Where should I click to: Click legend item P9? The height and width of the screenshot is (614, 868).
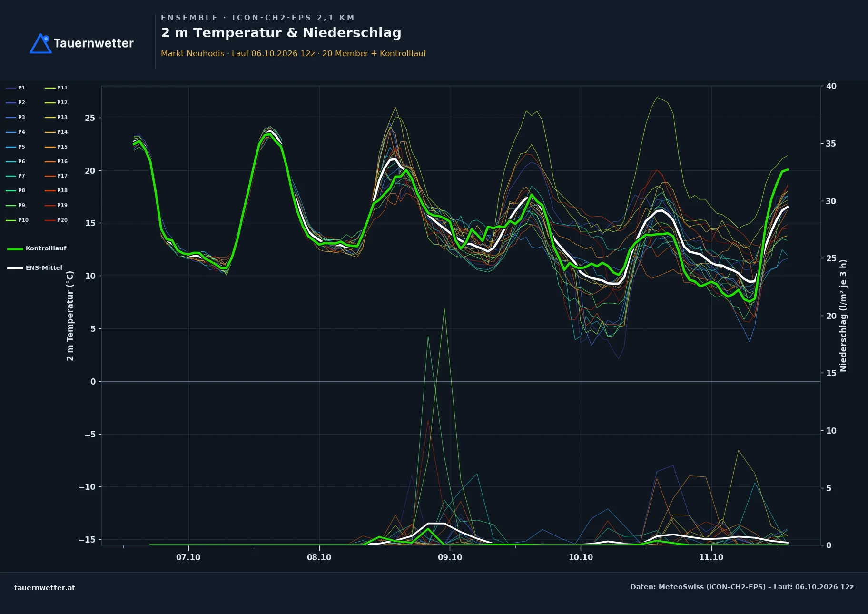pos(15,205)
